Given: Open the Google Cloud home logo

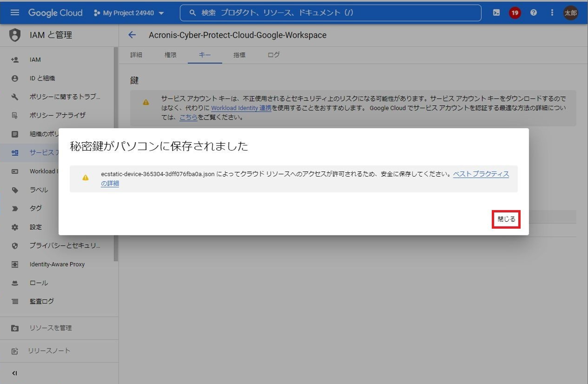Looking at the screenshot, I should pos(55,13).
